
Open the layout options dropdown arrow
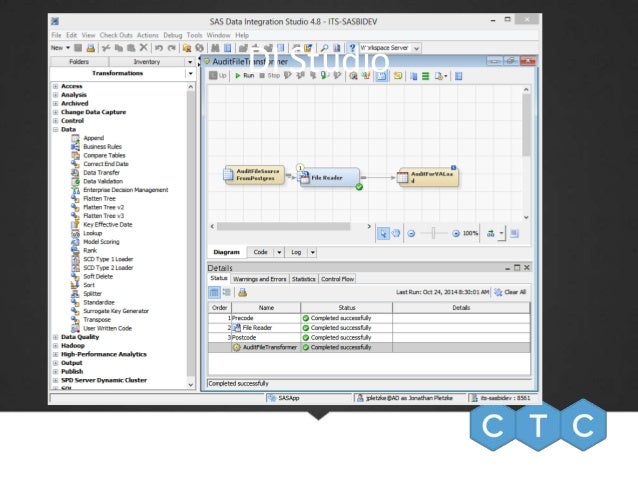[x=501, y=234]
